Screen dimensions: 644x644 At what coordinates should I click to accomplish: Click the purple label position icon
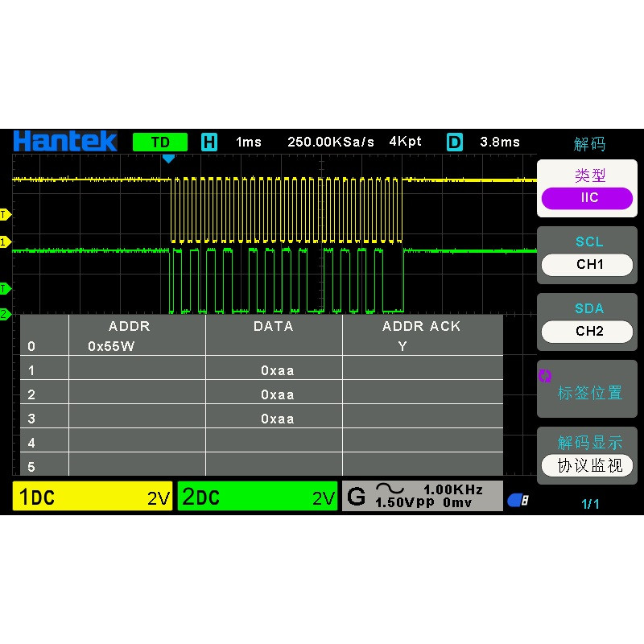click(547, 375)
